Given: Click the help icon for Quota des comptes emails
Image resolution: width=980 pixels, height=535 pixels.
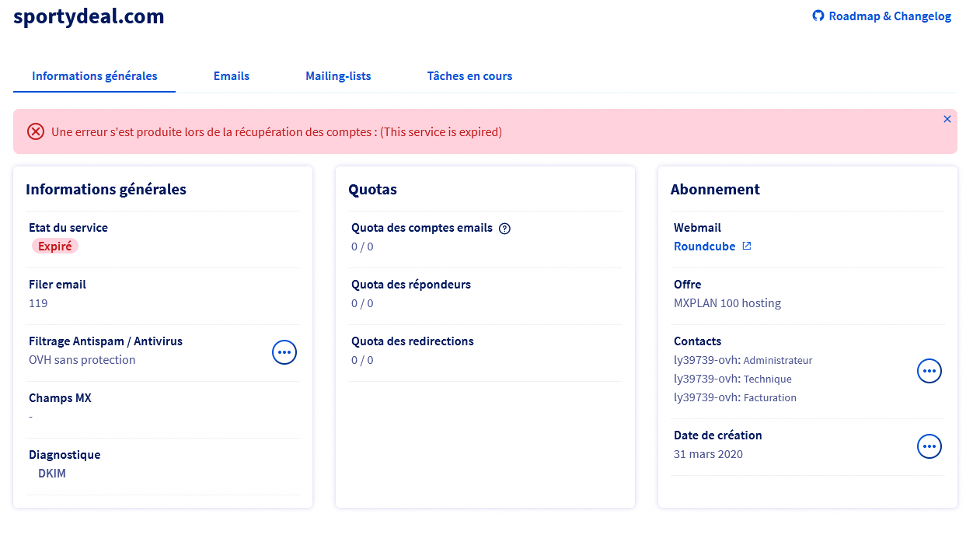Looking at the screenshot, I should (504, 229).
